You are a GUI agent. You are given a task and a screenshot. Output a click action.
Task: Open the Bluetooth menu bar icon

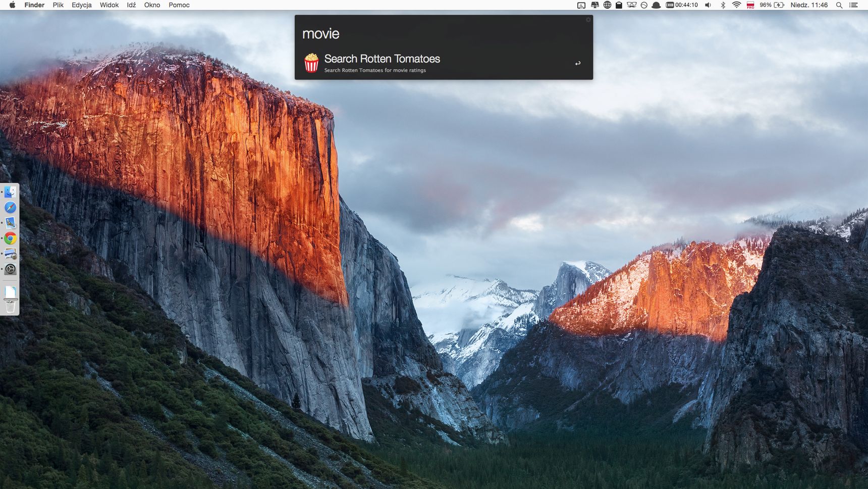(723, 5)
